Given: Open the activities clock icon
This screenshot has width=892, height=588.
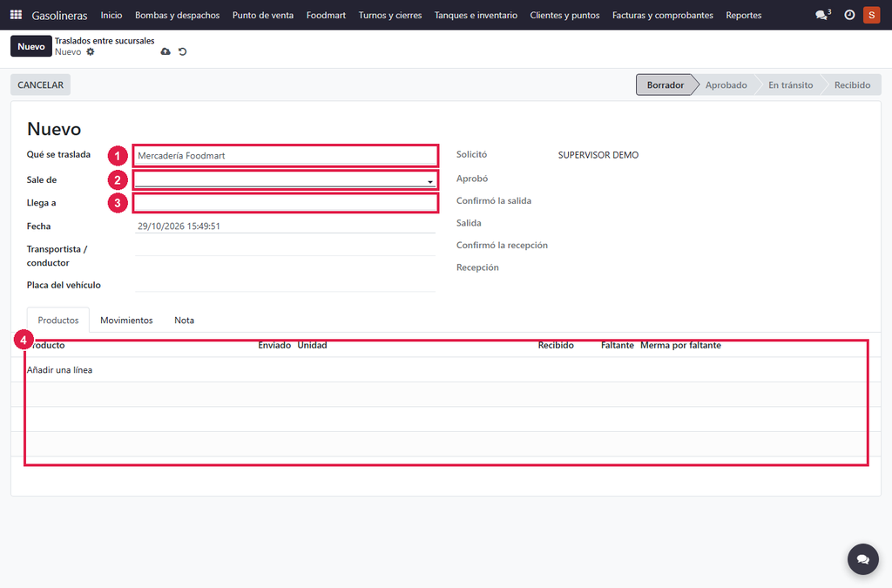Looking at the screenshot, I should [x=849, y=15].
